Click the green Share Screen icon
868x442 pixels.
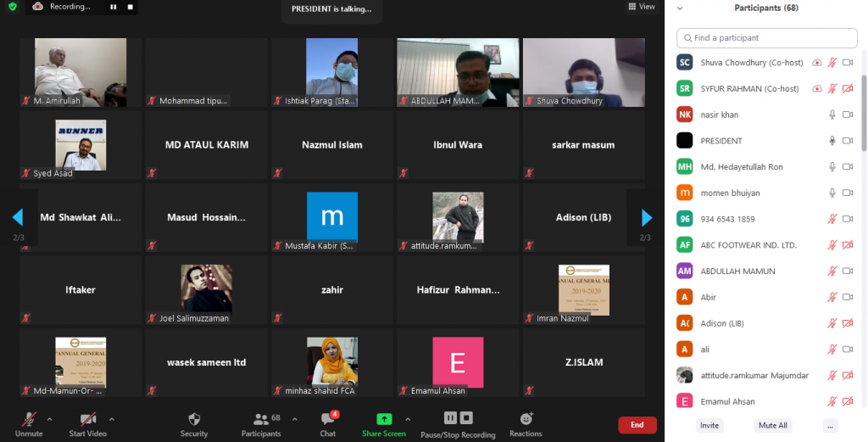pos(384,419)
